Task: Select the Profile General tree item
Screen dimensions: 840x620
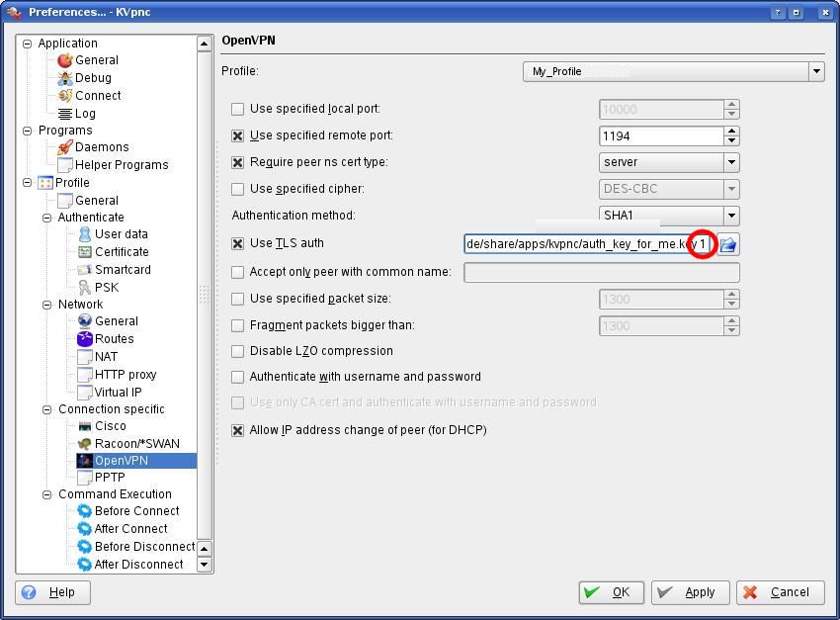Action: tap(97, 201)
